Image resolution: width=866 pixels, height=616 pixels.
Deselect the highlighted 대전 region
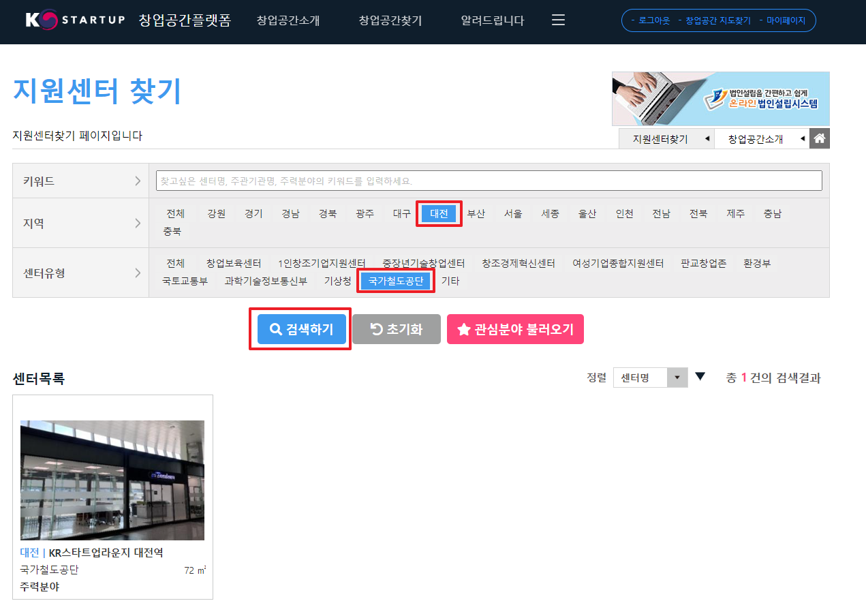439,213
